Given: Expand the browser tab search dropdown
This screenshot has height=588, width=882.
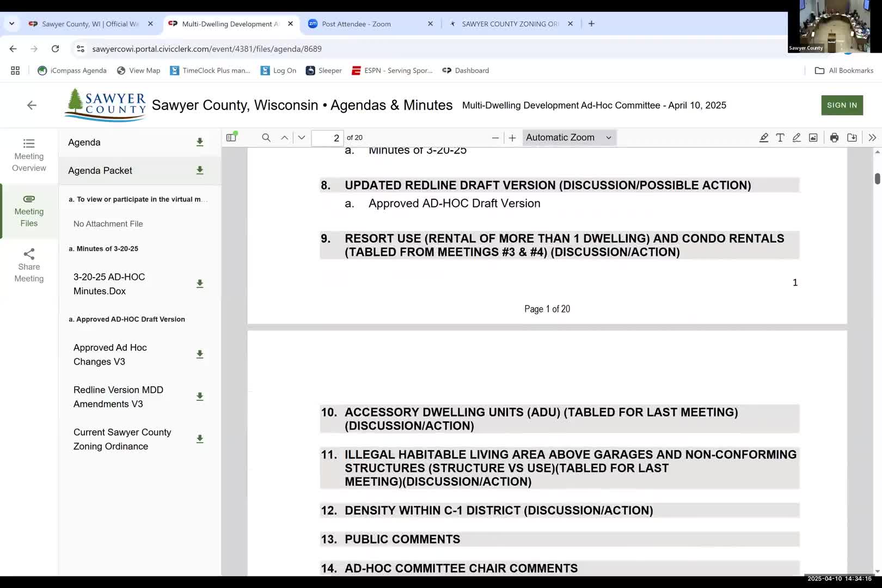Looking at the screenshot, I should [11, 23].
